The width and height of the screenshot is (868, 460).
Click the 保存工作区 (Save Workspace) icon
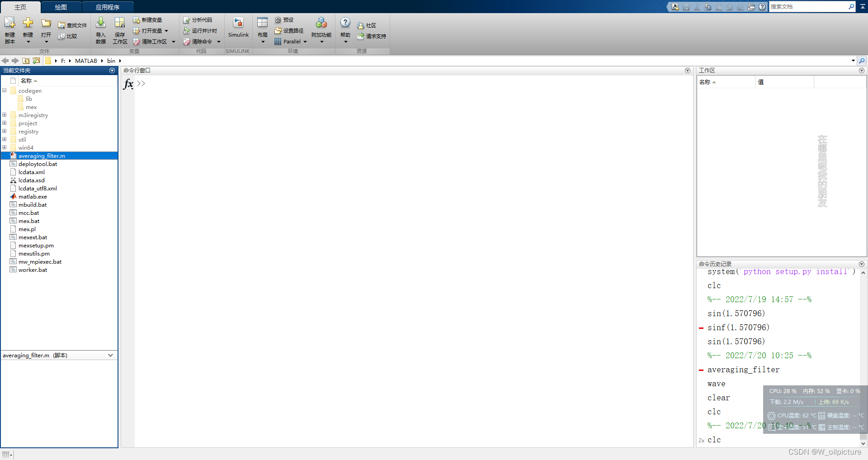click(120, 23)
